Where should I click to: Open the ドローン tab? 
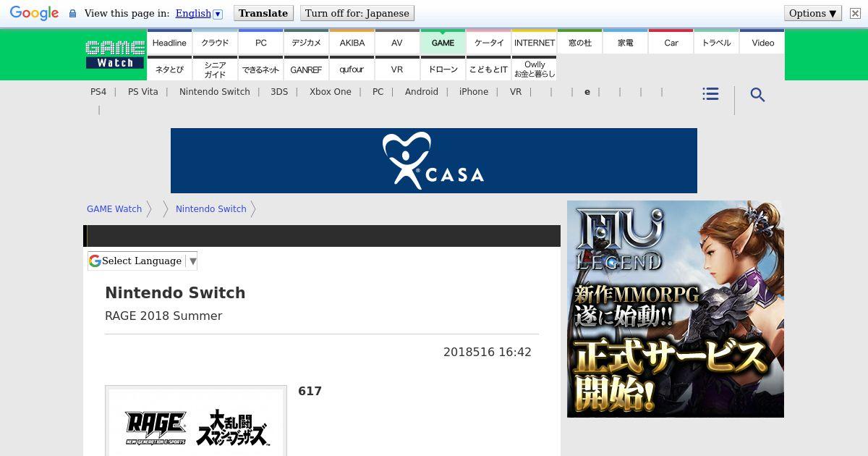pos(443,69)
